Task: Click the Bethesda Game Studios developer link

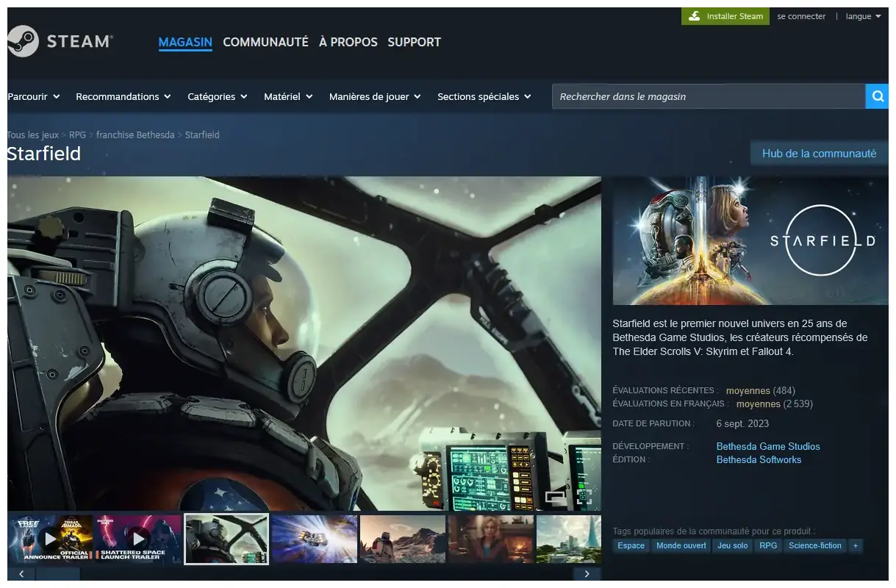Action: (768, 446)
